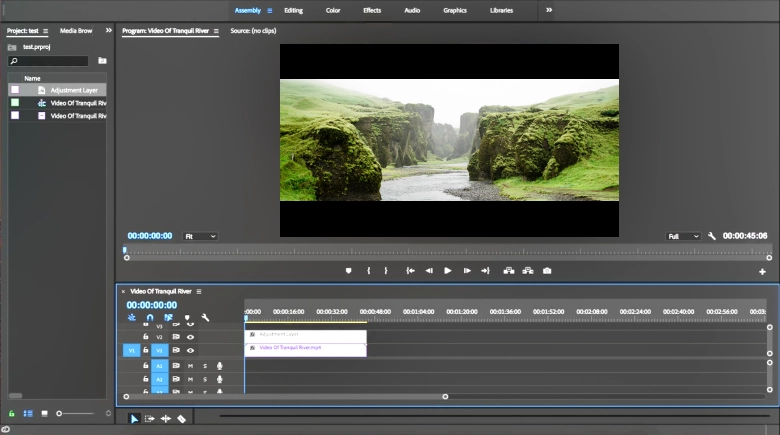The height and width of the screenshot is (435, 780).
Task: Open Program monitor settings wrench
Action: [712, 236]
